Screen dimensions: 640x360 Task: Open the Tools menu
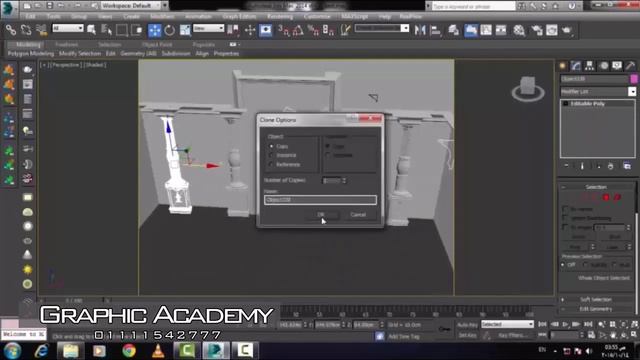pos(53,17)
